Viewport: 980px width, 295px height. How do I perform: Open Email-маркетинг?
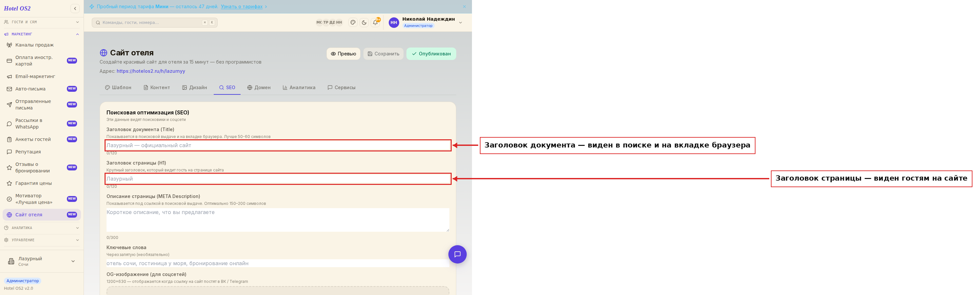click(42, 76)
